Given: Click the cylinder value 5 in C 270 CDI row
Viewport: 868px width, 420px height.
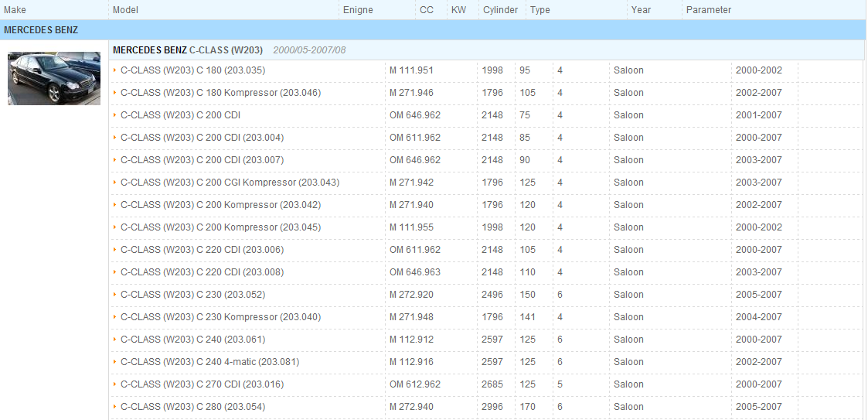Looking at the screenshot, I should coord(560,384).
